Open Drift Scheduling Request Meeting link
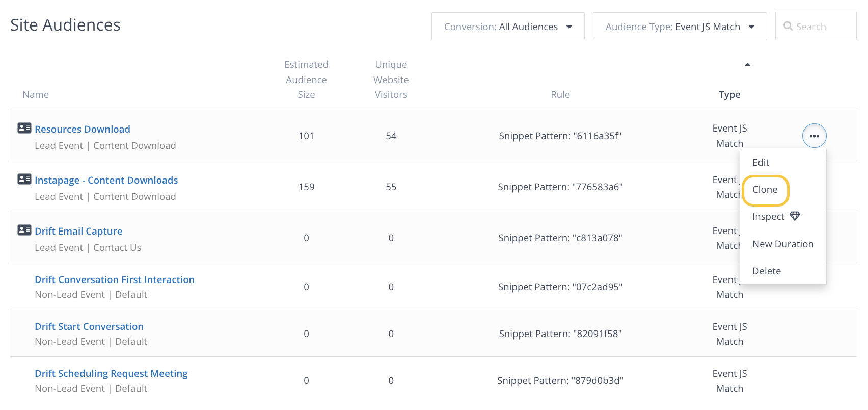 coord(111,373)
